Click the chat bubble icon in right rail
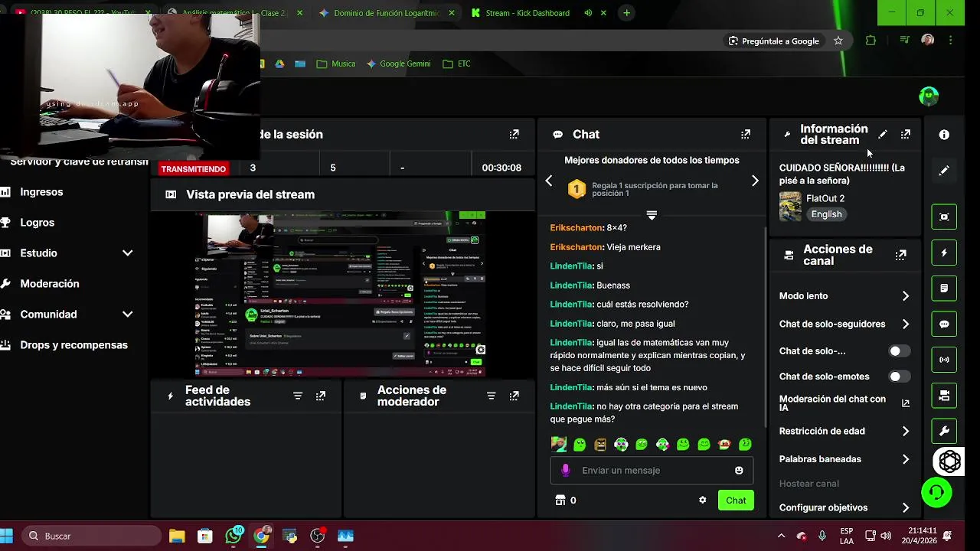The width and height of the screenshot is (980, 551). click(944, 324)
